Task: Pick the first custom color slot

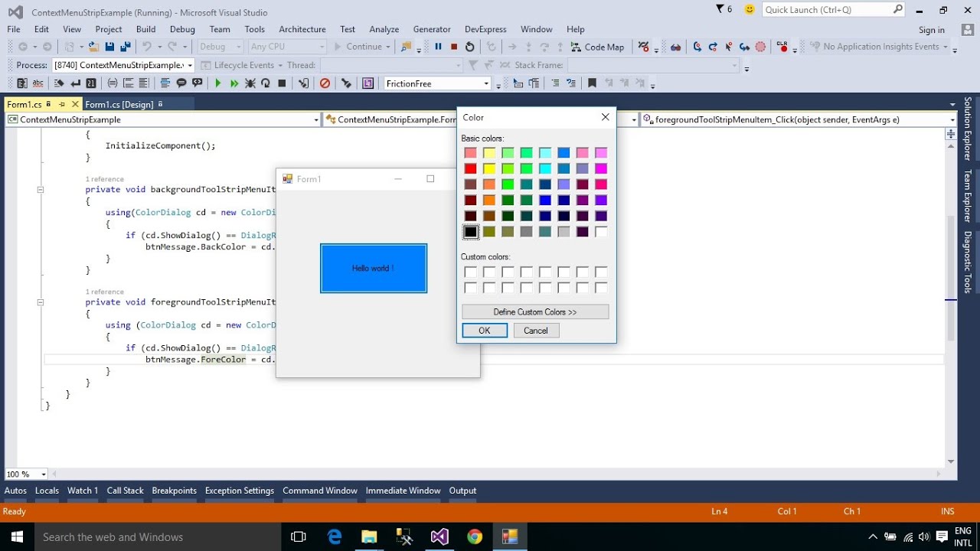Action: (x=470, y=272)
